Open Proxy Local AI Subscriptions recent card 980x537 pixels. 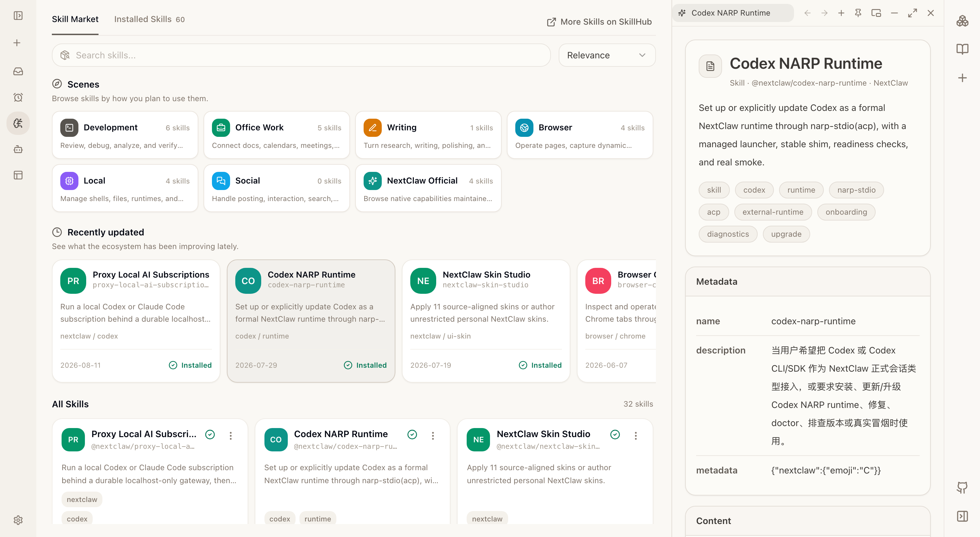tap(136, 321)
